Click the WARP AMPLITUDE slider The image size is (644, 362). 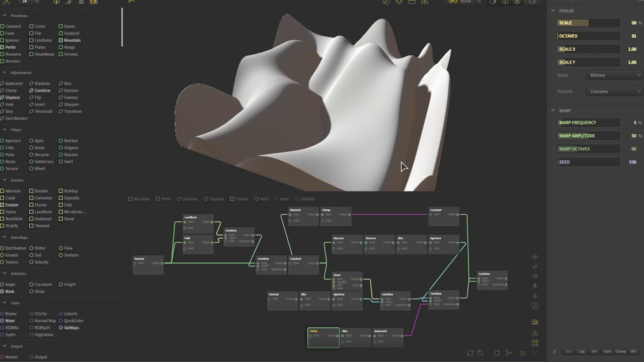coord(589,136)
